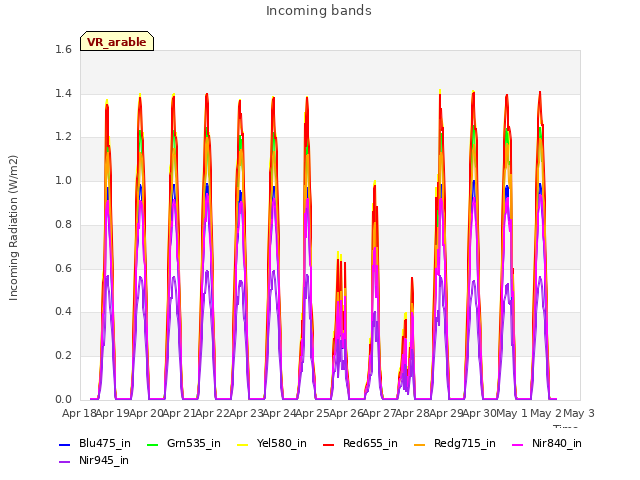Toggle the Blu475_in legend entry
This screenshot has height=480, width=640.
tap(95, 444)
